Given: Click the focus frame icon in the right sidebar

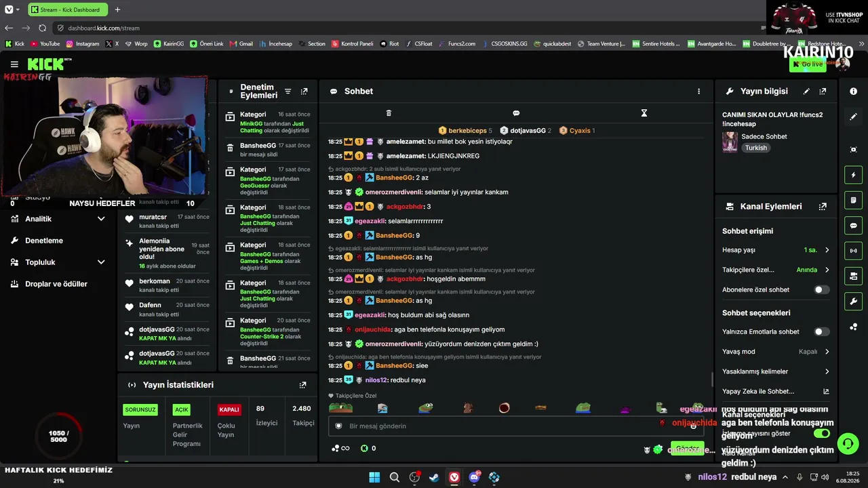Looking at the screenshot, I should tap(853, 149).
